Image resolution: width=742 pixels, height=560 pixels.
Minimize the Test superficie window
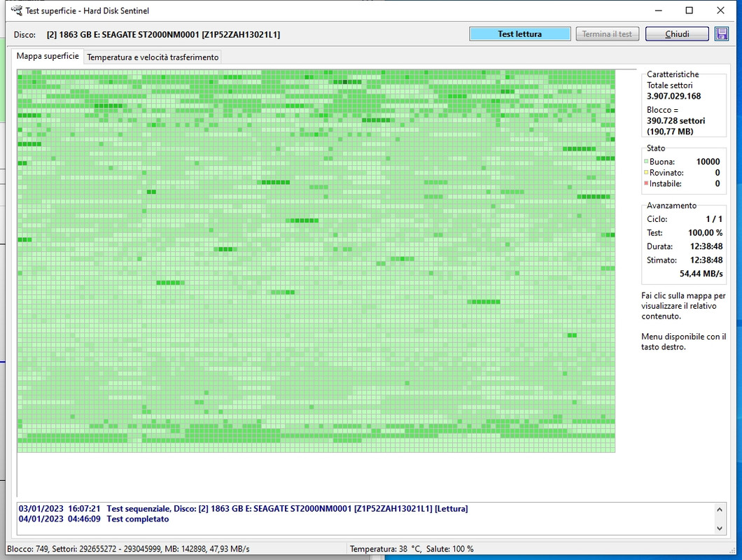click(x=658, y=10)
